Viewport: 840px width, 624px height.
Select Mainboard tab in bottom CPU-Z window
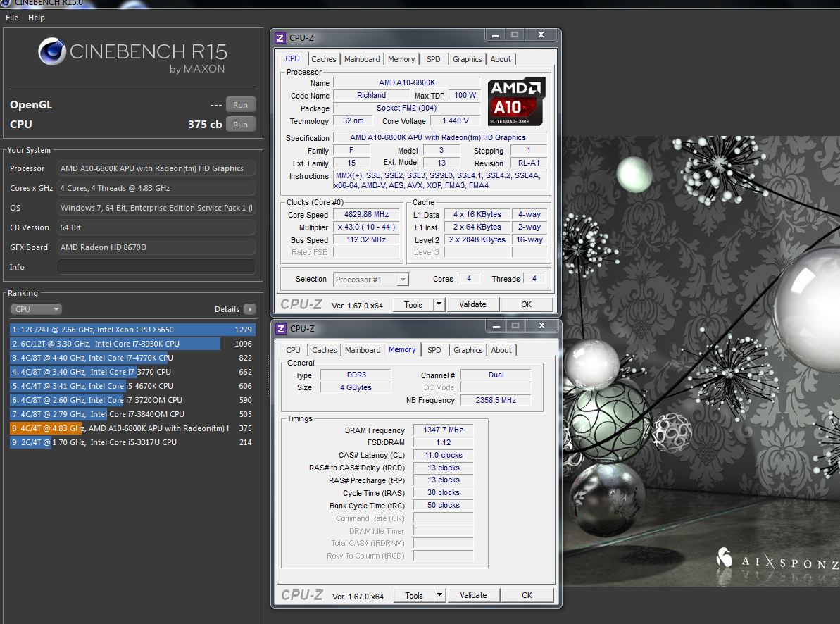[x=363, y=350]
